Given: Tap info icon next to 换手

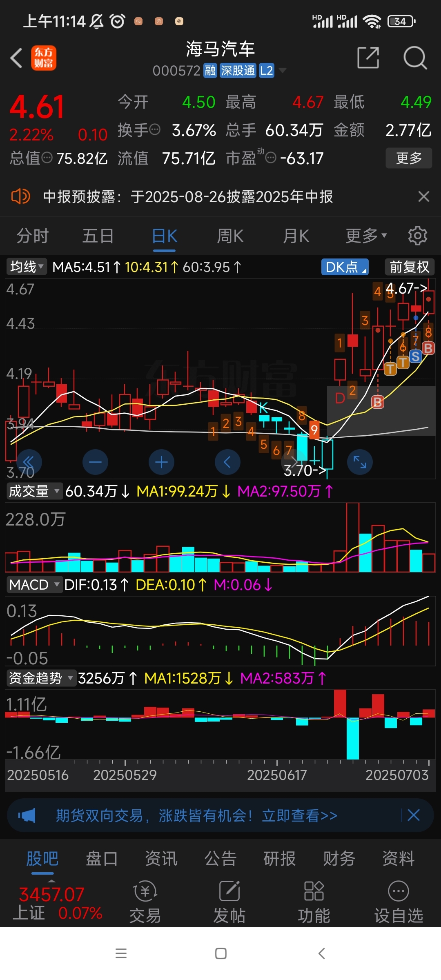Looking at the screenshot, I should click(x=155, y=130).
